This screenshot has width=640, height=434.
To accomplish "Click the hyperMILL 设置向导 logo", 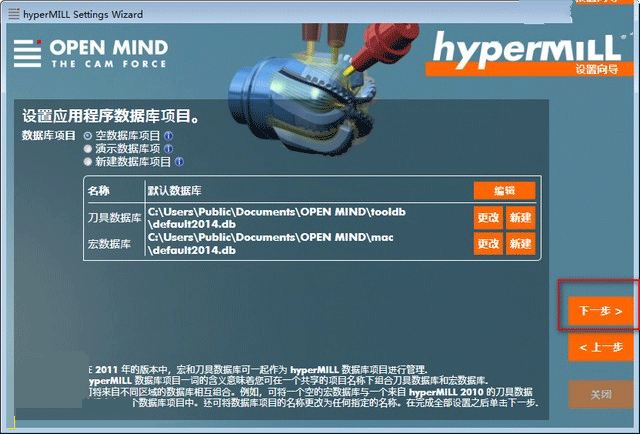I will 527,53.
